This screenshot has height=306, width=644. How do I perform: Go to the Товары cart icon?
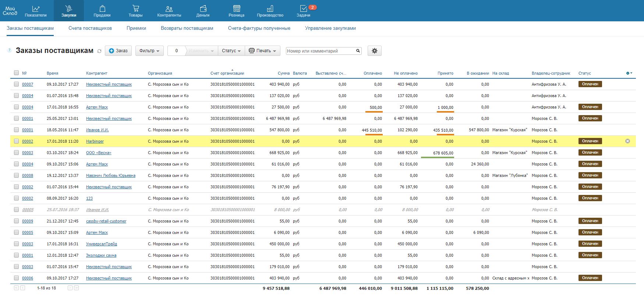(135, 9)
